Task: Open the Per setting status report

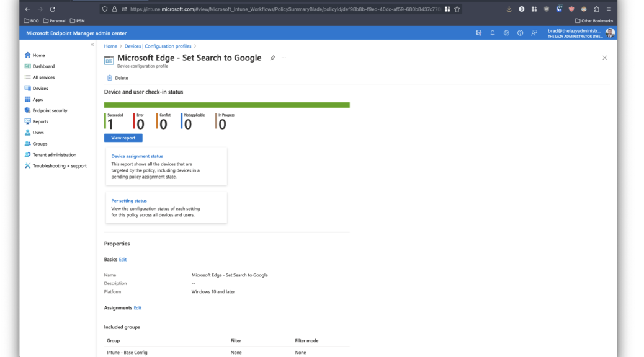Action: 129,201
